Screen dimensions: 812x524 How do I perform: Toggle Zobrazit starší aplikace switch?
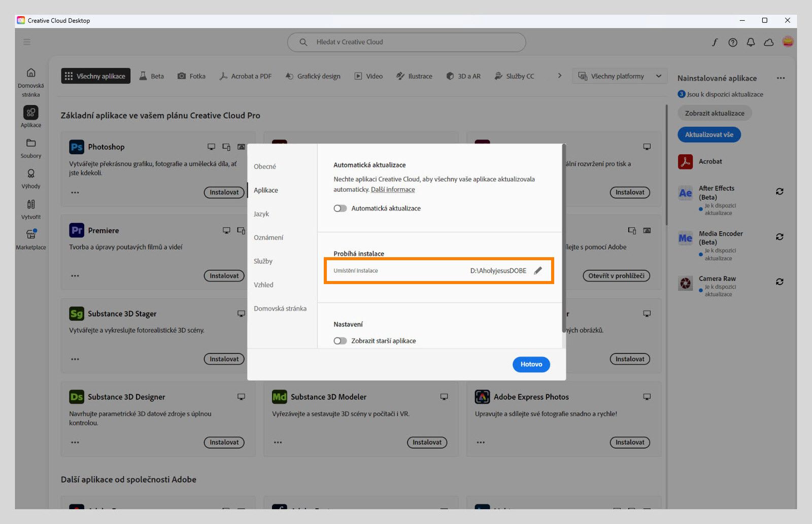340,341
